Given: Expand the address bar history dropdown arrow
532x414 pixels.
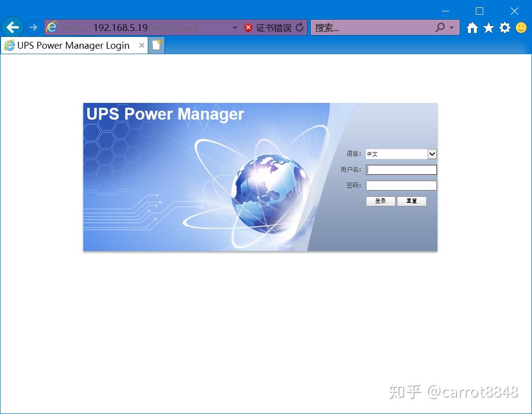Looking at the screenshot, I should click(x=235, y=28).
